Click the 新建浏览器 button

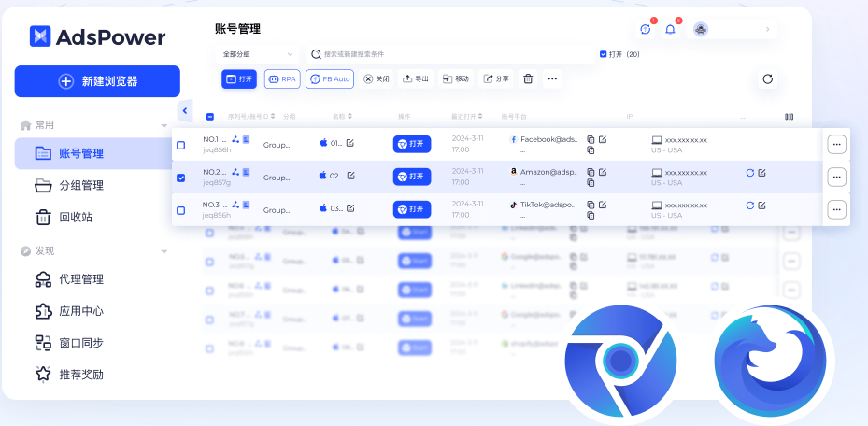pos(97,81)
